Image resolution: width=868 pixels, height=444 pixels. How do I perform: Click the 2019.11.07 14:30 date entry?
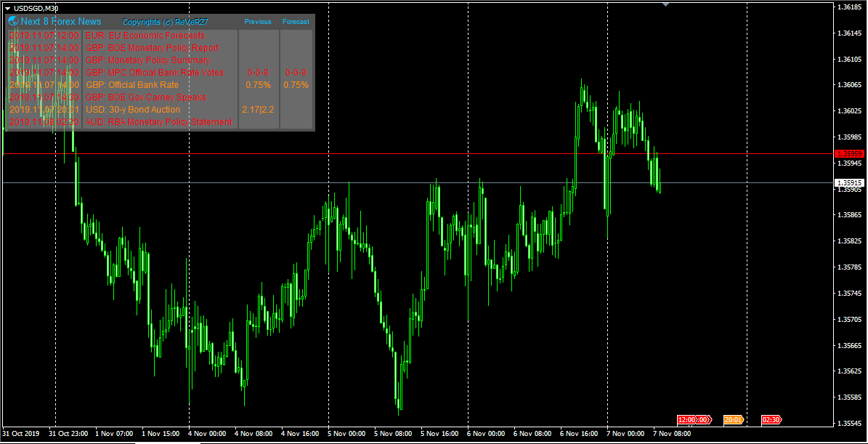[44, 97]
